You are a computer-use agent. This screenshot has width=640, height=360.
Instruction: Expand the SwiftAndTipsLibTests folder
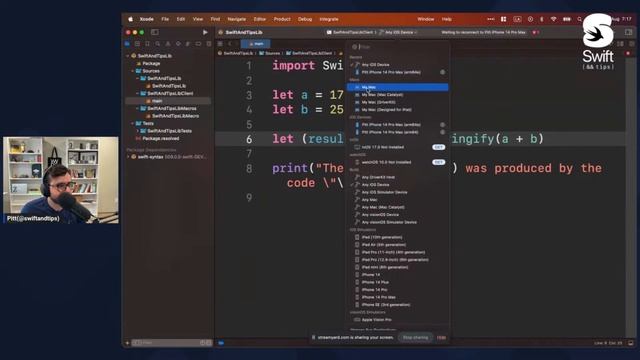[x=138, y=131]
